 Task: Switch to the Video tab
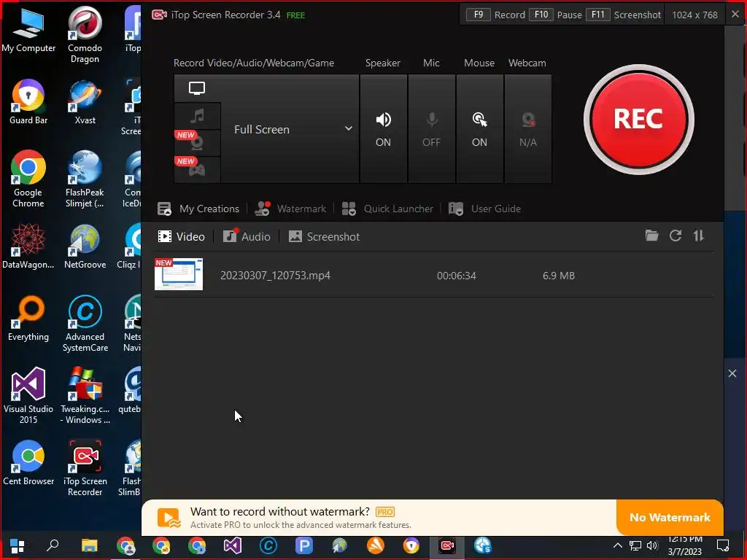click(181, 237)
